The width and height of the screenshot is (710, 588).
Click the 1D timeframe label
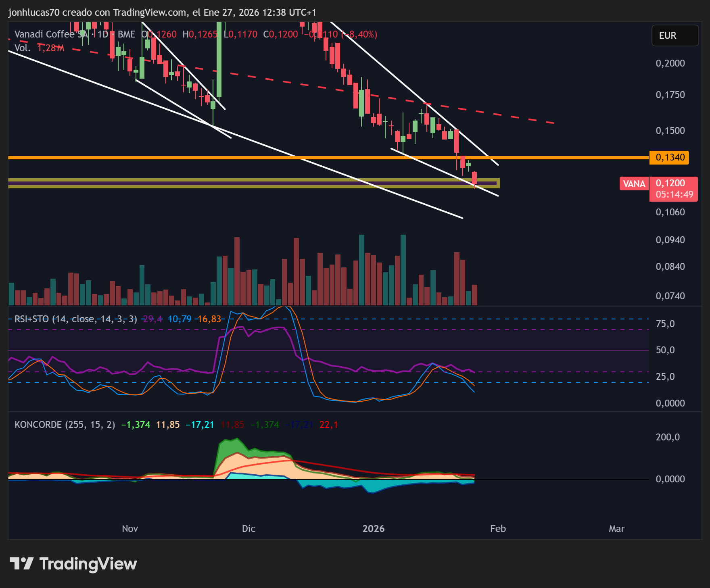(x=103, y=34)
